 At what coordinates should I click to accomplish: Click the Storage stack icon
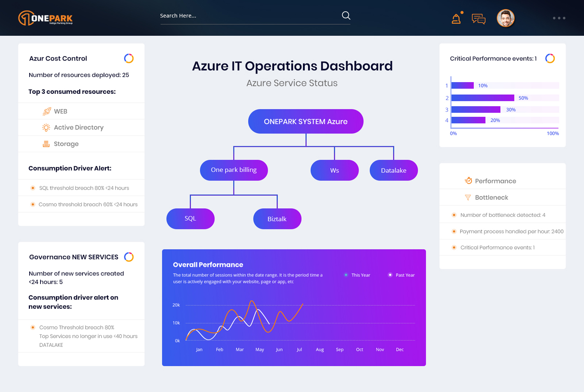pyautogui.click(x=46, y=144)
